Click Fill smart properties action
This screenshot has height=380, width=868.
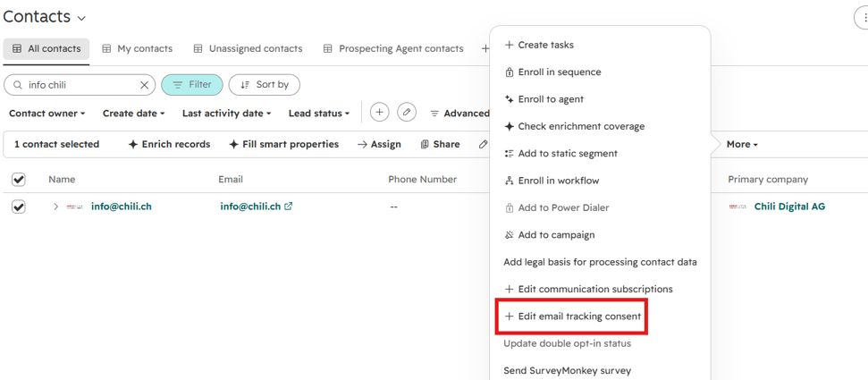[x=284, y=145]
